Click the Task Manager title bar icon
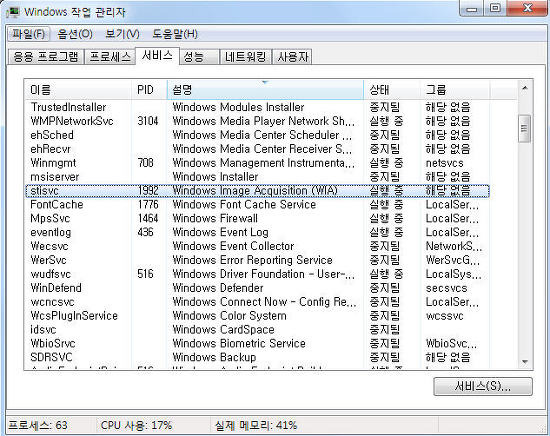 coord(13,12)
